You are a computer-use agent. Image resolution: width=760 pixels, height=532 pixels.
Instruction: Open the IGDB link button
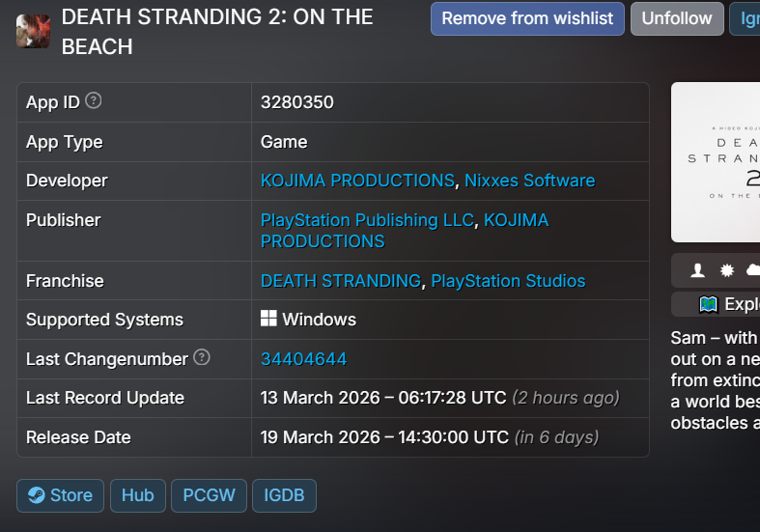284,495
